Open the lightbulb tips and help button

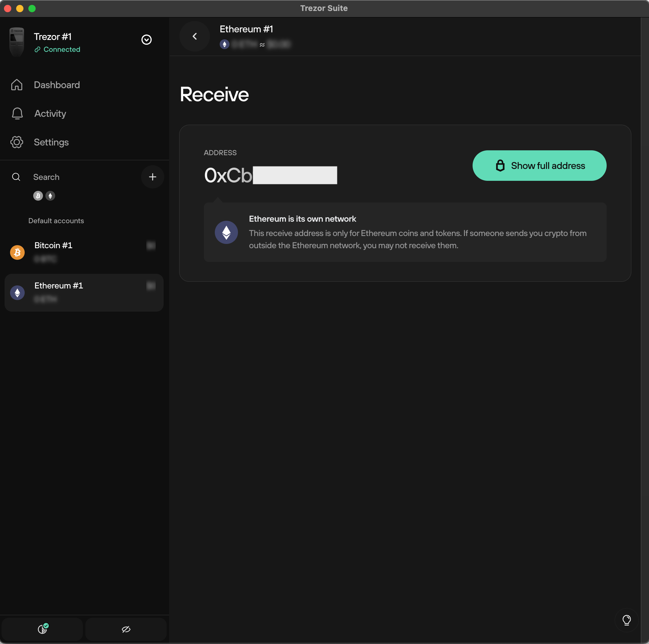[626, 620]
